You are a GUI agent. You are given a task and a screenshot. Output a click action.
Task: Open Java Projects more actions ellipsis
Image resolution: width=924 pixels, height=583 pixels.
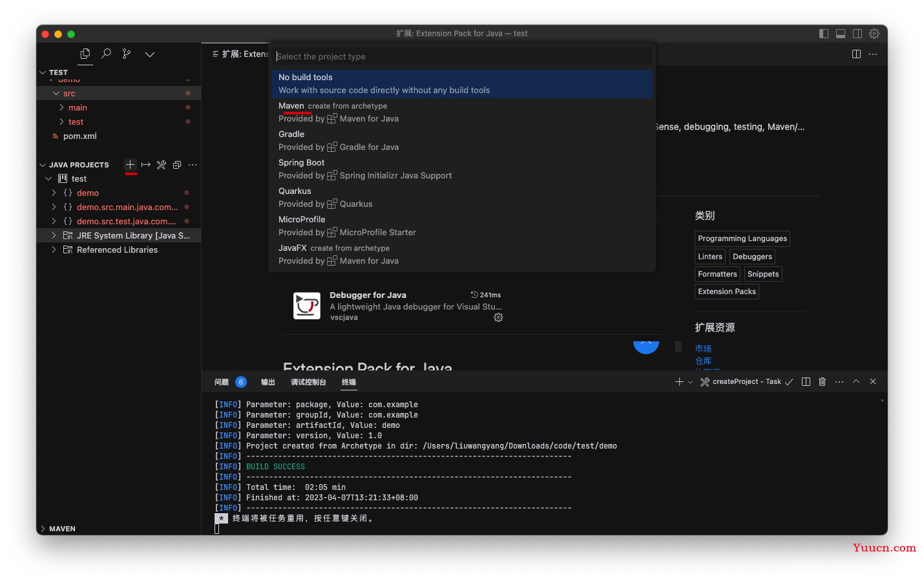click(193, 165)
